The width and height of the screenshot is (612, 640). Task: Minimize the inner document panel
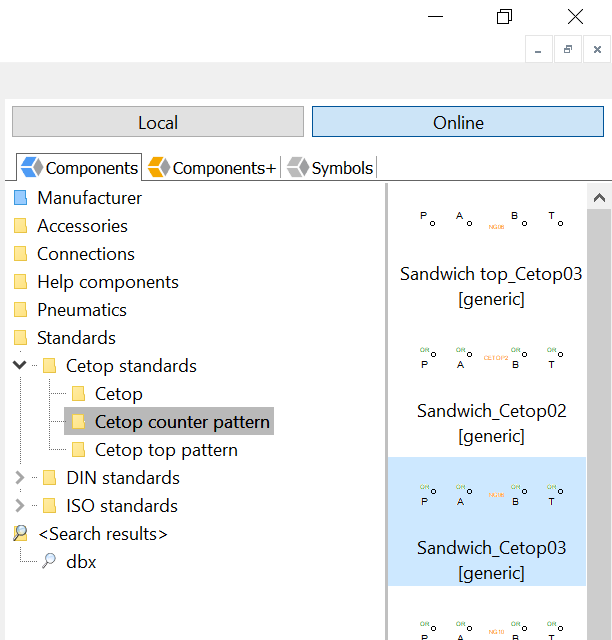[x=539, y=49]
